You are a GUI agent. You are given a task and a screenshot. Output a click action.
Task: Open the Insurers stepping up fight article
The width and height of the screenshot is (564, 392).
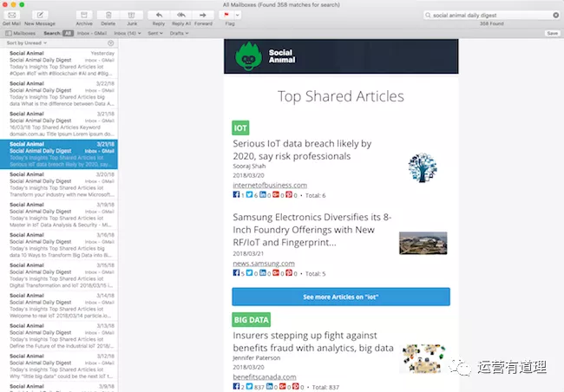tap(313, 342)
